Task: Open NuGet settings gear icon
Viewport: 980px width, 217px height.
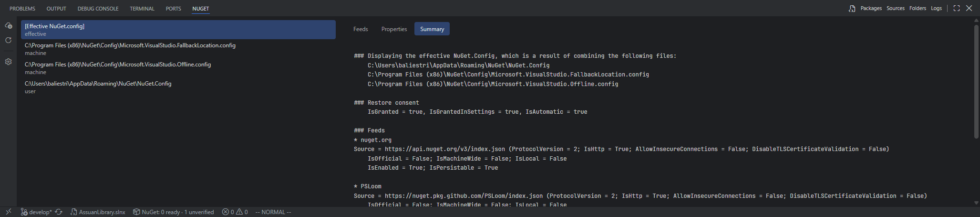Action: (x=8, y=62)
